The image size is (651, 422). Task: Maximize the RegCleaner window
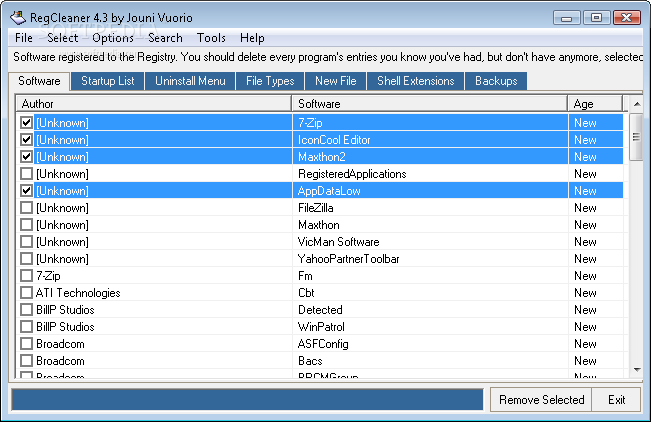pyautogui.click(x=597, y=18)
